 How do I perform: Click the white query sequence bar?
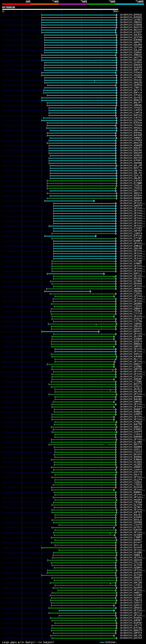(x=60, y=10)
